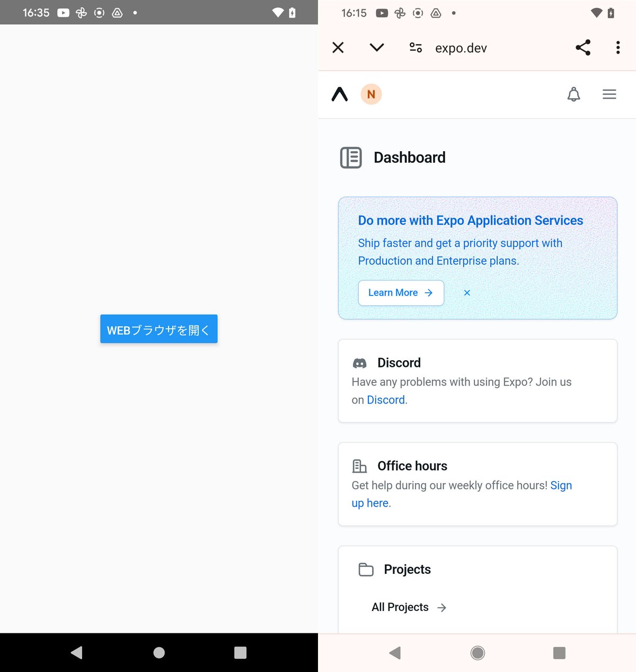Follow the Discord link in help text

point(386,400)
